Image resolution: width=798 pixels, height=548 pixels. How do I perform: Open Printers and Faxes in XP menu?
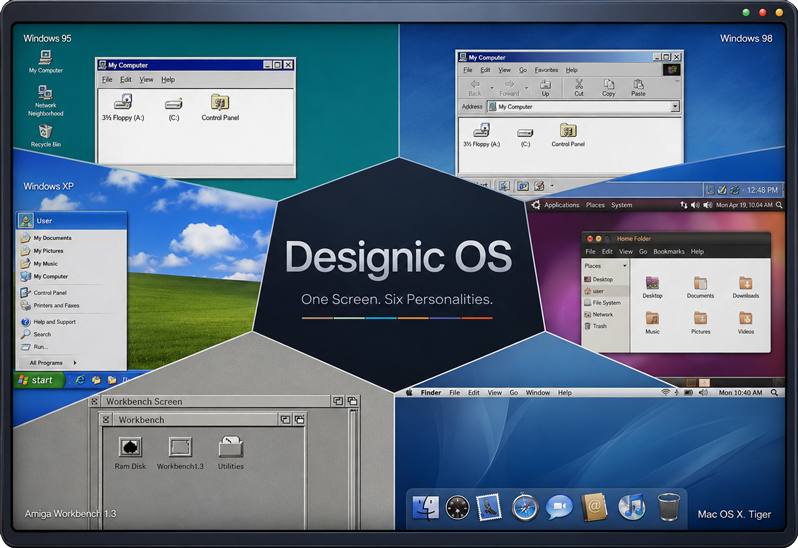(x=50, y=305)
